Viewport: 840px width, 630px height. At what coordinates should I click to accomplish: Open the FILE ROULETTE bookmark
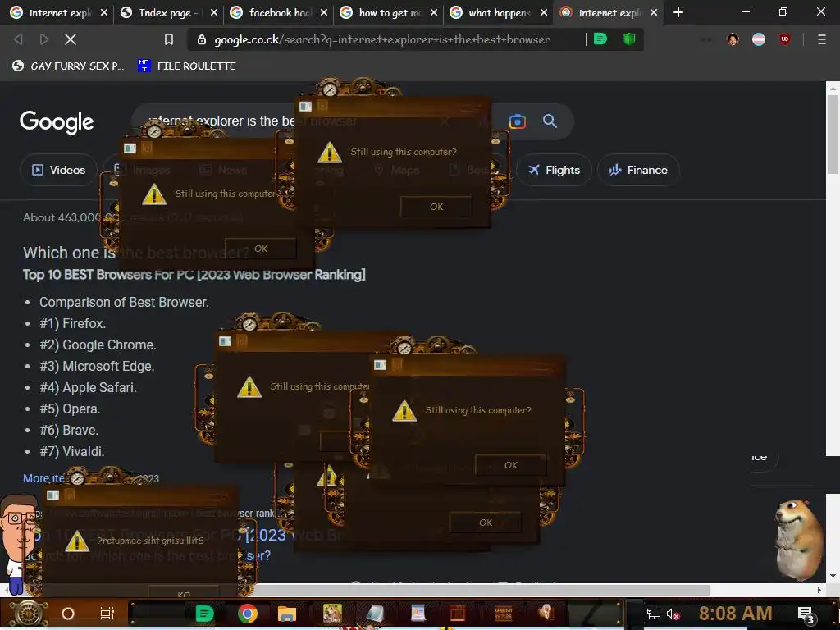[x=187, y=66]
